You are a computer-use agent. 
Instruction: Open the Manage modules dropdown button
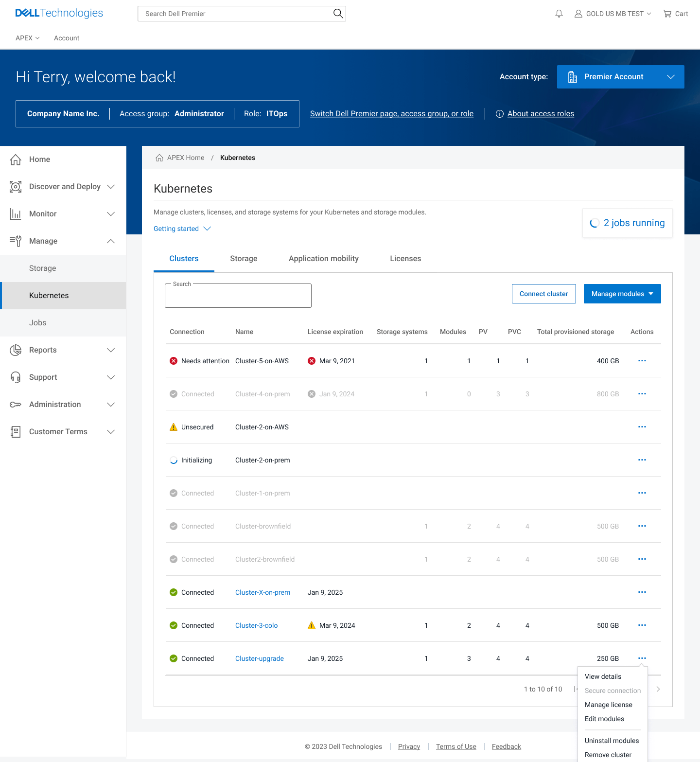[622, 294]
